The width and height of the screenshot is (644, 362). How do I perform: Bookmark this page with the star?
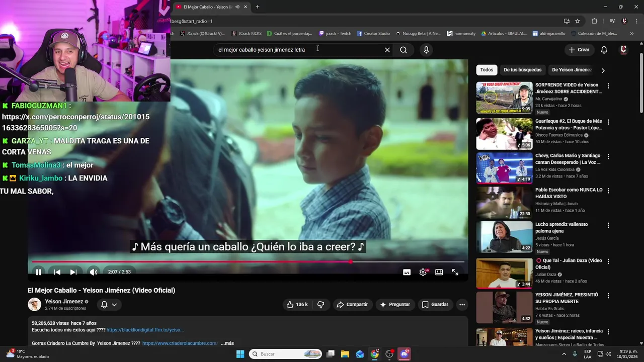(x=578, y=21)
